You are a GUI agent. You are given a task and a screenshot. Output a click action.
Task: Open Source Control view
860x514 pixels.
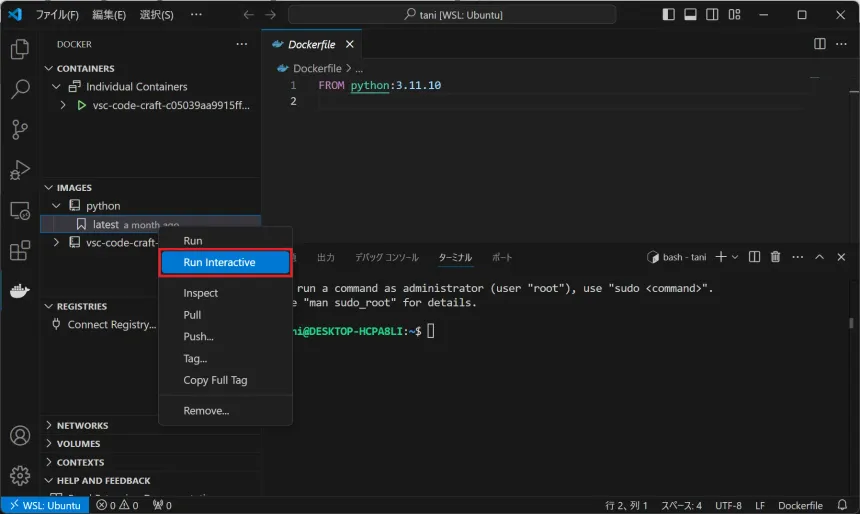19,129
